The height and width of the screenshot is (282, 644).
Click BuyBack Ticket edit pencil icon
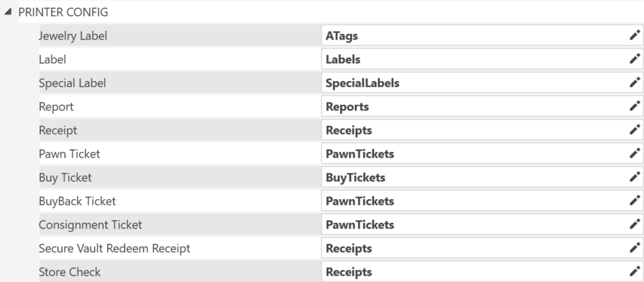tap(635, 200)
